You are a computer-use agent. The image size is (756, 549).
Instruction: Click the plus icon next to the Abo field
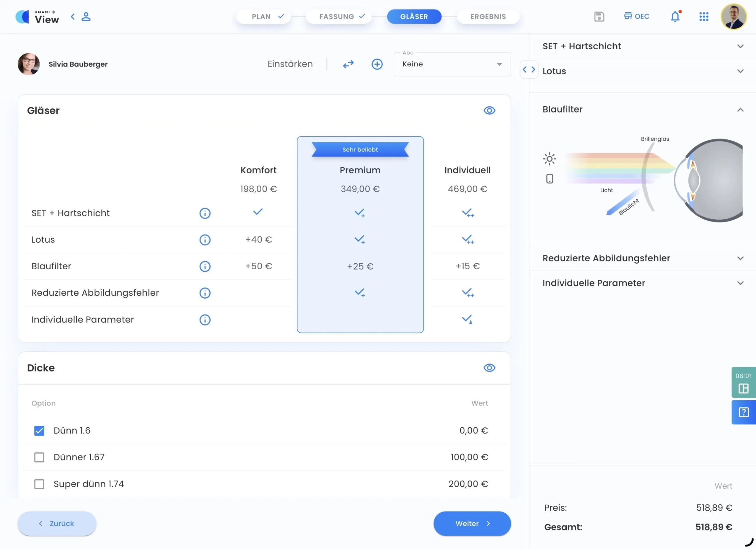(x=377, y=64)
